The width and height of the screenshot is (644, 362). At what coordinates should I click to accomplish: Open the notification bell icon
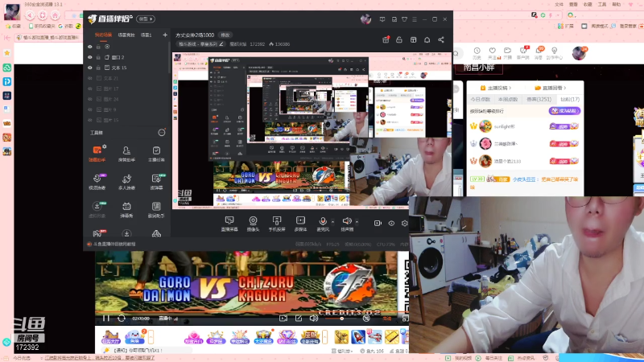[427, 39]
